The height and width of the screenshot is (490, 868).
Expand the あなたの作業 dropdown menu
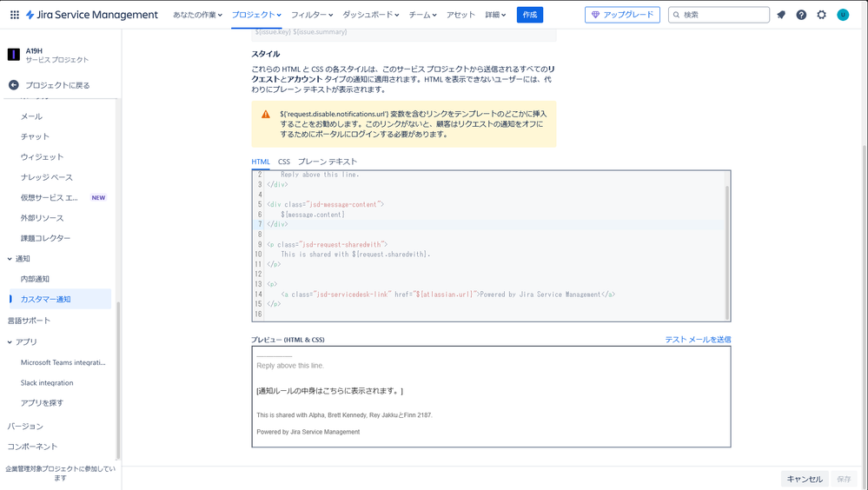click(197, 15)
